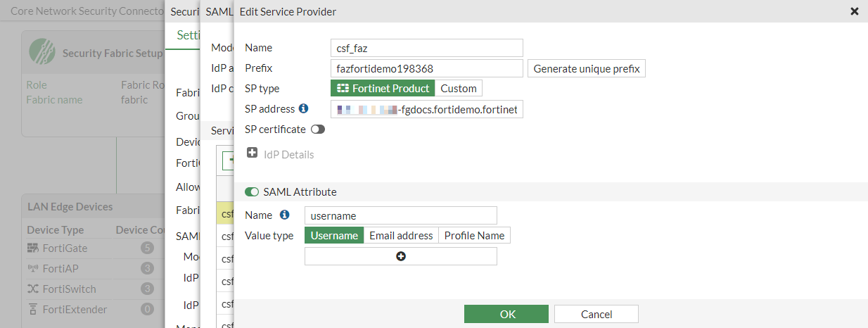Confirm with the OK button

pos(506,314)
